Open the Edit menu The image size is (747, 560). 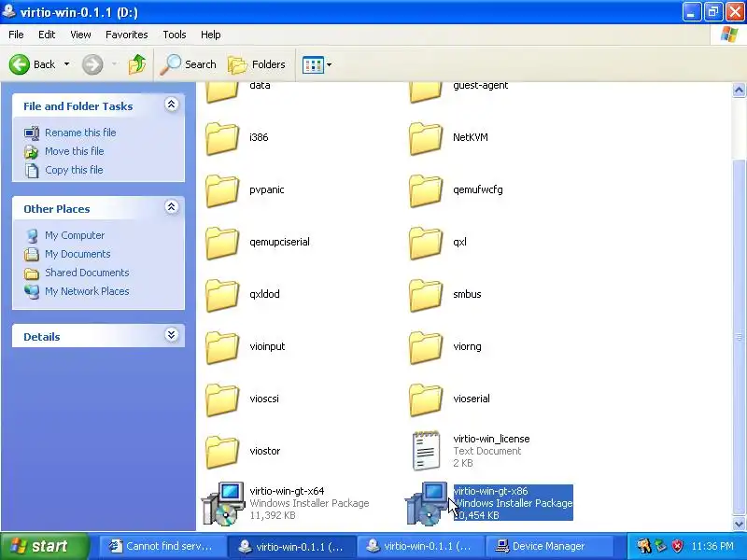[x=47, y=35]
